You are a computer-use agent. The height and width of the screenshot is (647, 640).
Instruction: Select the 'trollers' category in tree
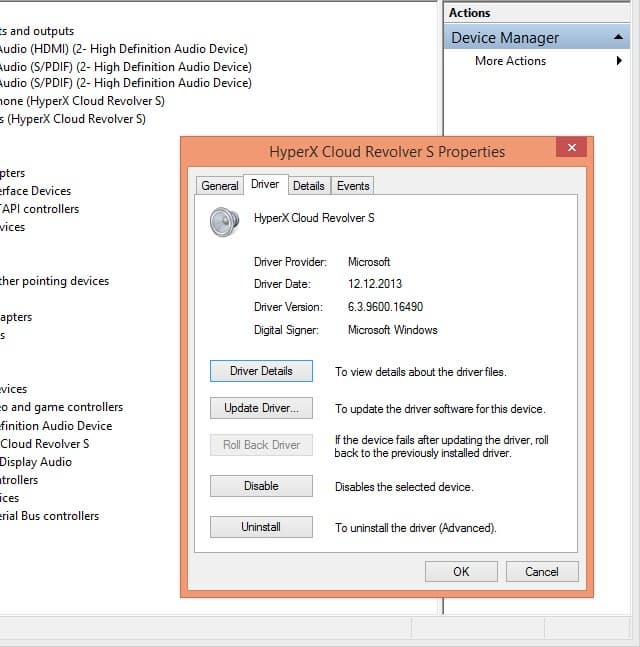[19, 479]
